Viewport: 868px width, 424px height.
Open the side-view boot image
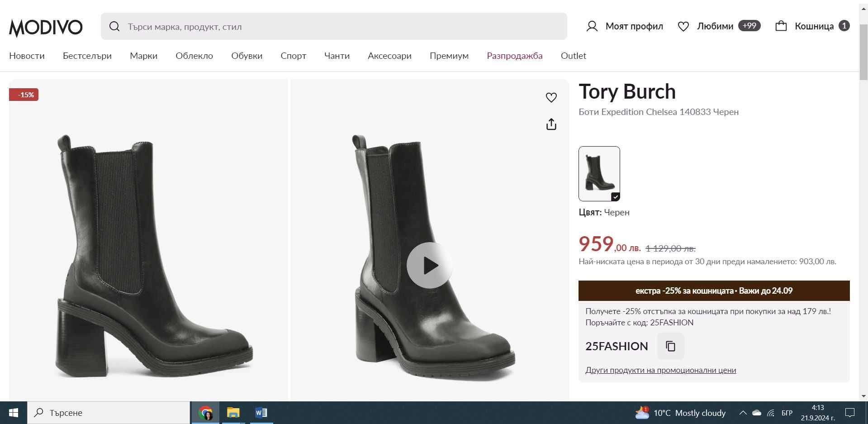pos(148,240)
